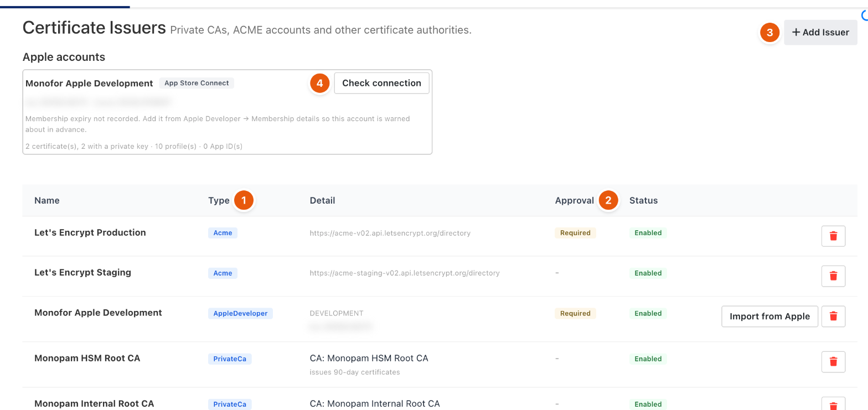Click the Certificate Issuers page heading

94,28
